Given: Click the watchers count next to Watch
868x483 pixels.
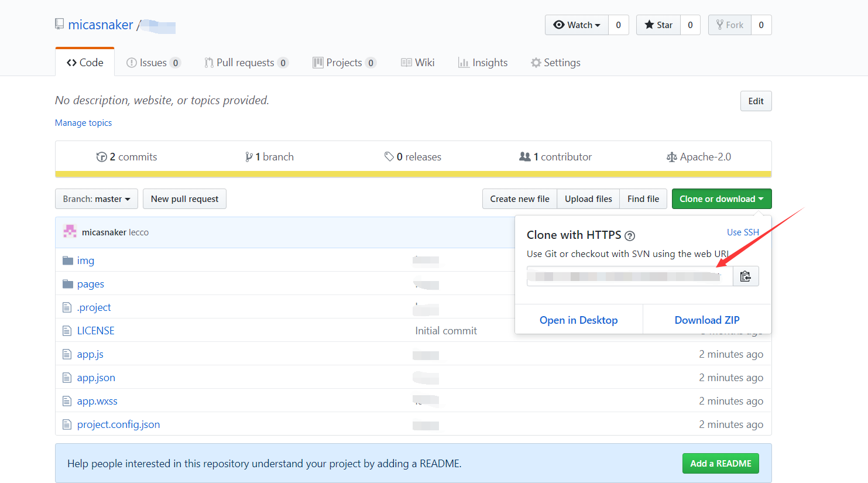Looking at the screenshot, I should 619,25.
